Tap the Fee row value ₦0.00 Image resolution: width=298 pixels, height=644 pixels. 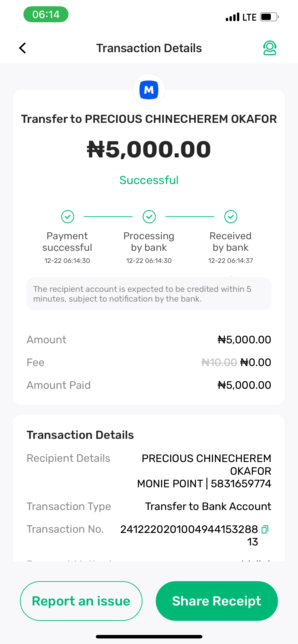click(256, 362)
